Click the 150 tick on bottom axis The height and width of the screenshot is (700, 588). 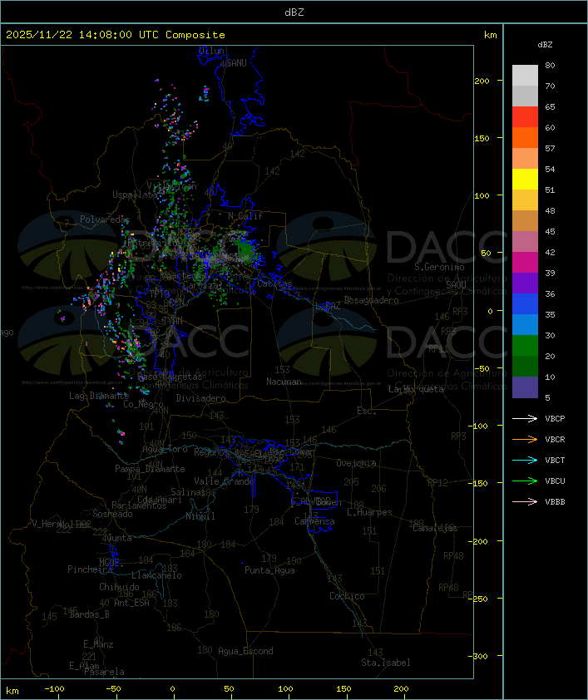[343, 689]
